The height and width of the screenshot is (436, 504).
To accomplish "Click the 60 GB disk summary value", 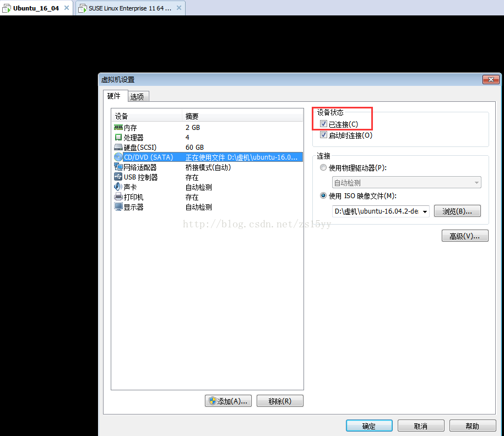I will click(x=194, y=148).
